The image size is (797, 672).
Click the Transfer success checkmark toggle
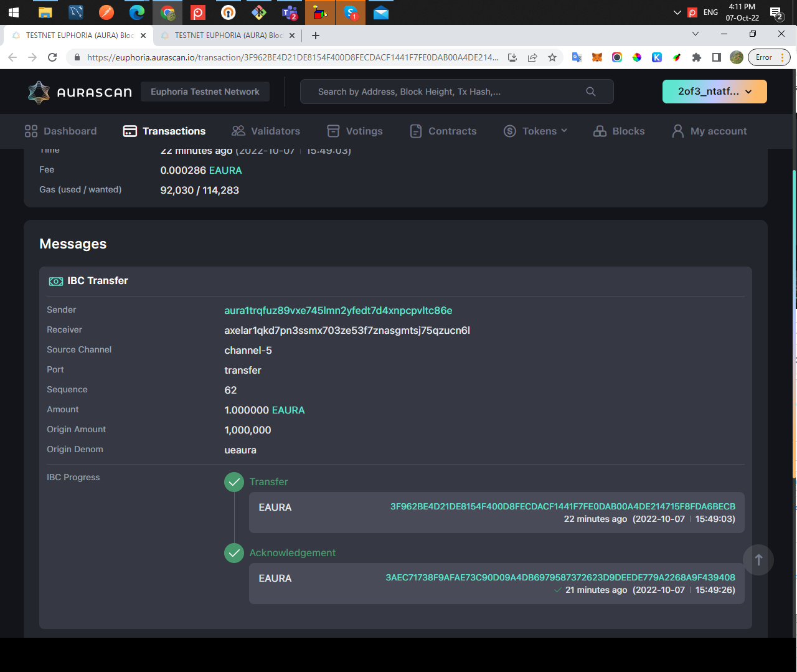233,481
